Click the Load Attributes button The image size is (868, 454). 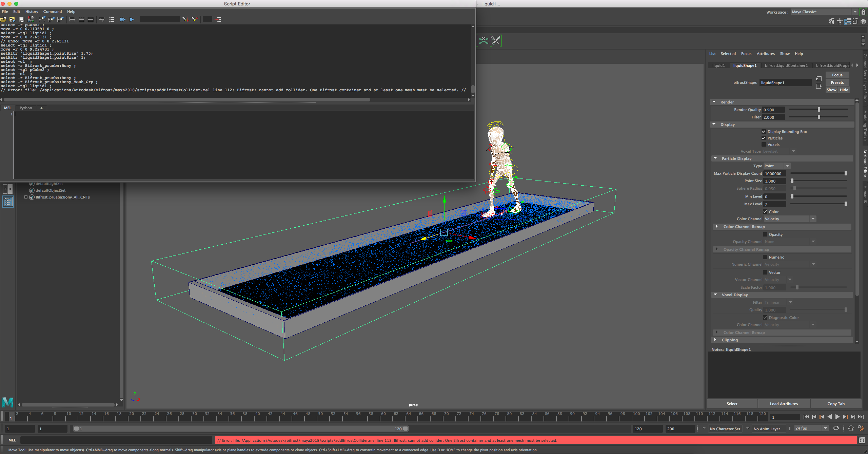point(784,404)
